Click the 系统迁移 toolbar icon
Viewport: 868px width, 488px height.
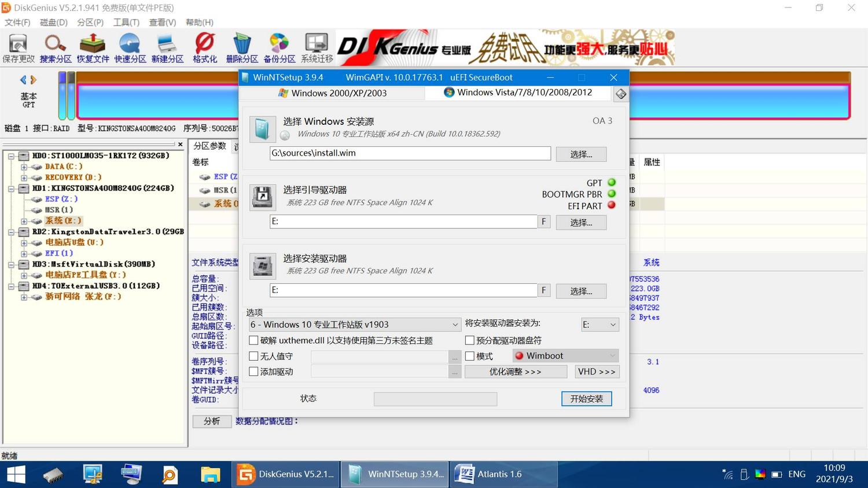pos(317,48)
